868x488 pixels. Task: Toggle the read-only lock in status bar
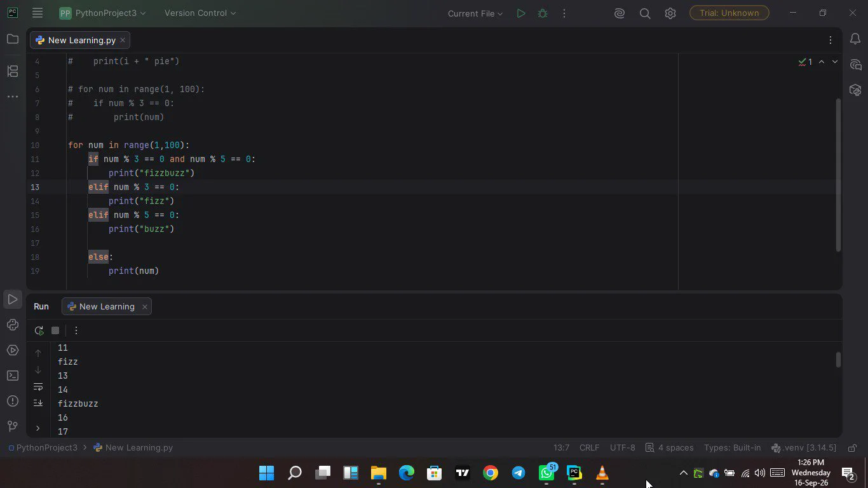853,448
